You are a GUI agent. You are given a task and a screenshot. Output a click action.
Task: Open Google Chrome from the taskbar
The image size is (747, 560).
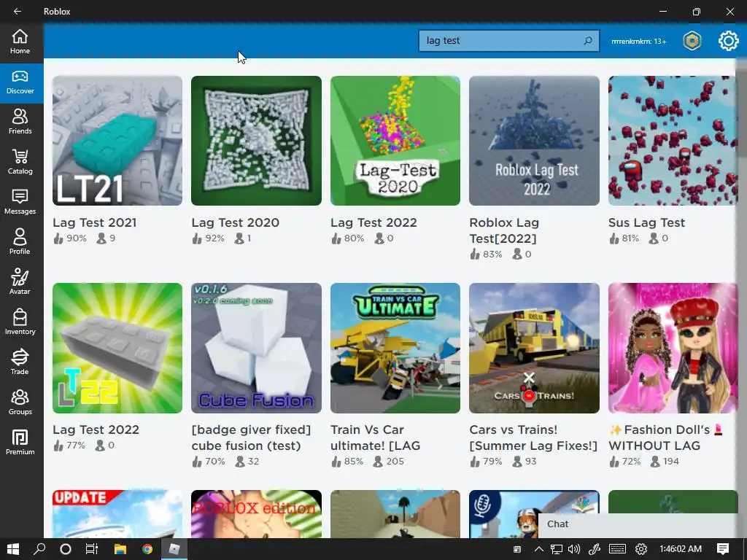[x=147, y=549]
